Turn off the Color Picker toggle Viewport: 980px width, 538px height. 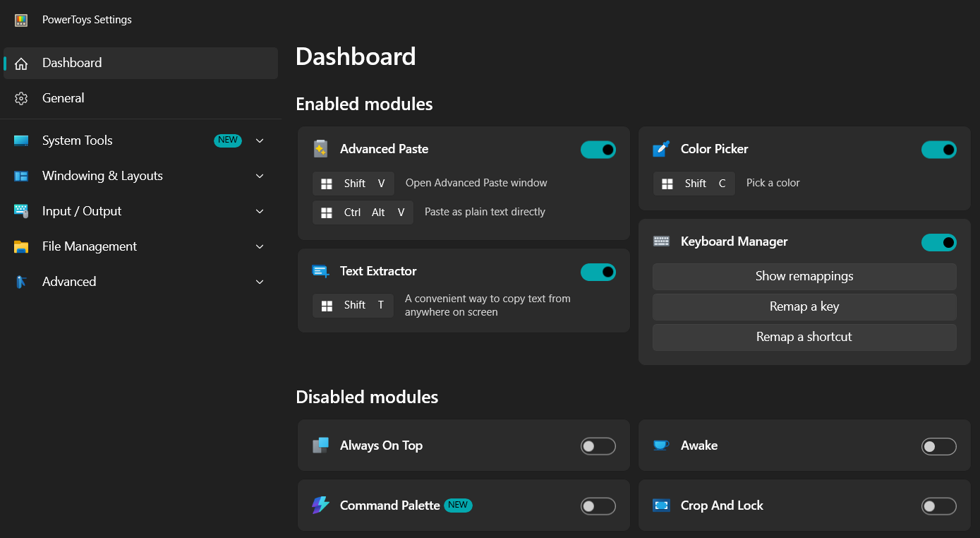tap(939, 150)
